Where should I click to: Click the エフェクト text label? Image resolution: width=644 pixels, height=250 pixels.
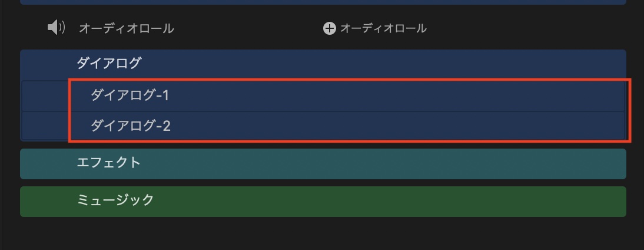109,163
